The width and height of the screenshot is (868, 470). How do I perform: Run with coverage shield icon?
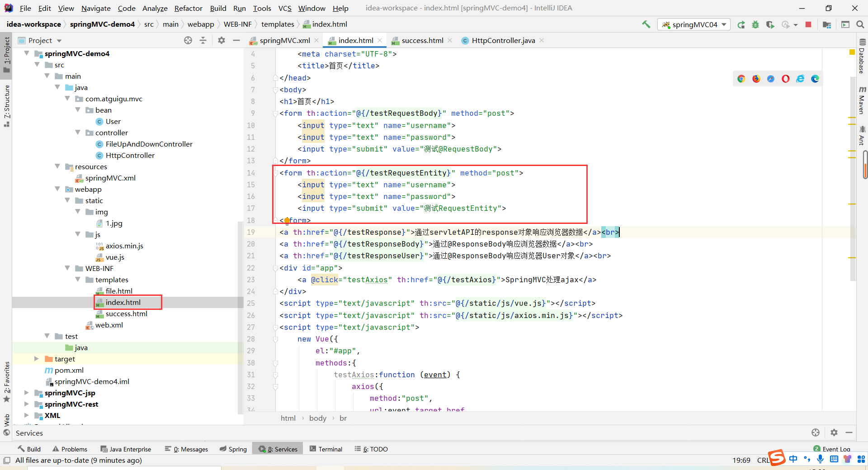pyautogui.click(x=770, y=24)
